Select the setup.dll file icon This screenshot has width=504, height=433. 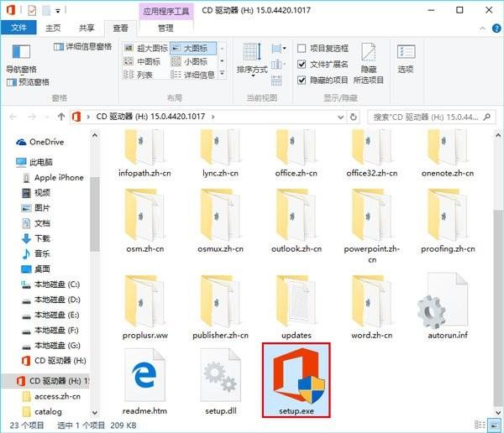click(x=220, y=375)
